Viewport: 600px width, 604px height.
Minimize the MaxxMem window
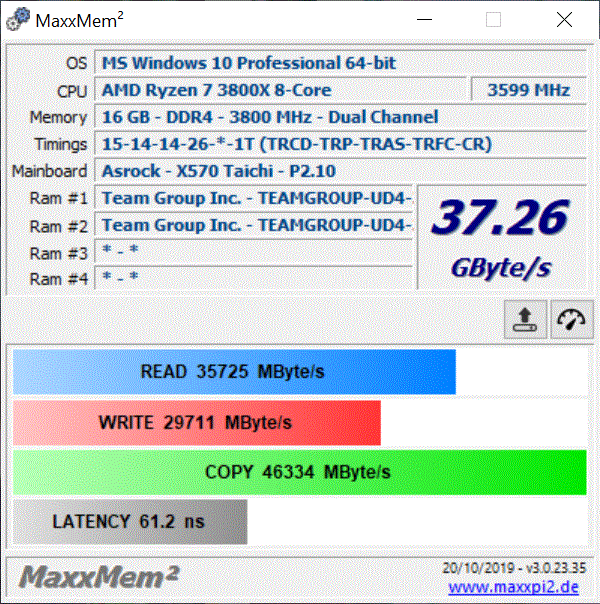click(424, 19)
